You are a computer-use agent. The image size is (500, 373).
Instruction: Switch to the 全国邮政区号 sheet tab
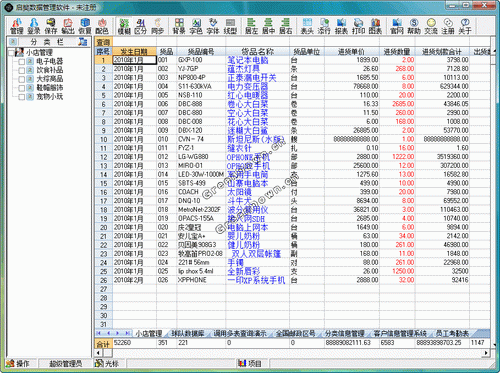(295, 333)
